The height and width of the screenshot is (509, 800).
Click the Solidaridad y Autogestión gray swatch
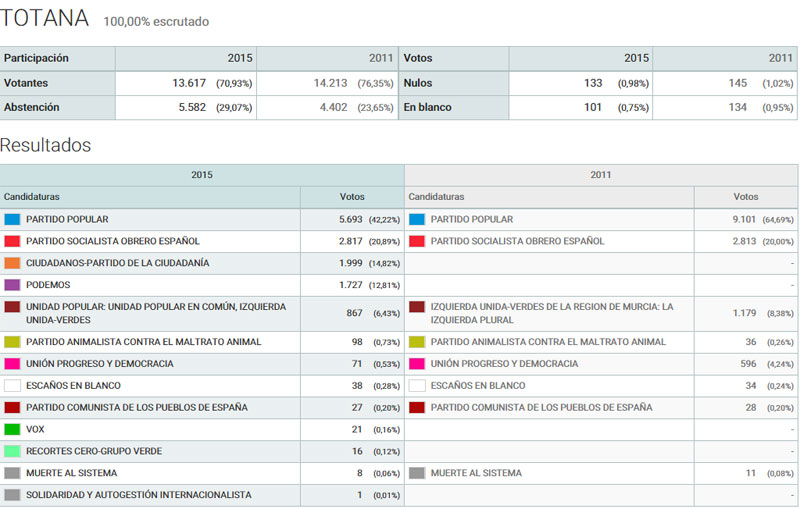(12, 495)
